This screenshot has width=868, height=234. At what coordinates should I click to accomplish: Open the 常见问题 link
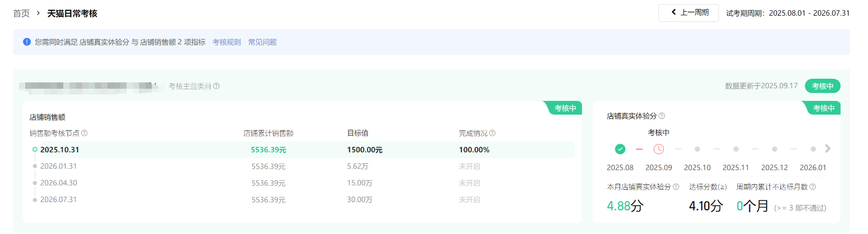pyautogui.click(x=263, y=42)
